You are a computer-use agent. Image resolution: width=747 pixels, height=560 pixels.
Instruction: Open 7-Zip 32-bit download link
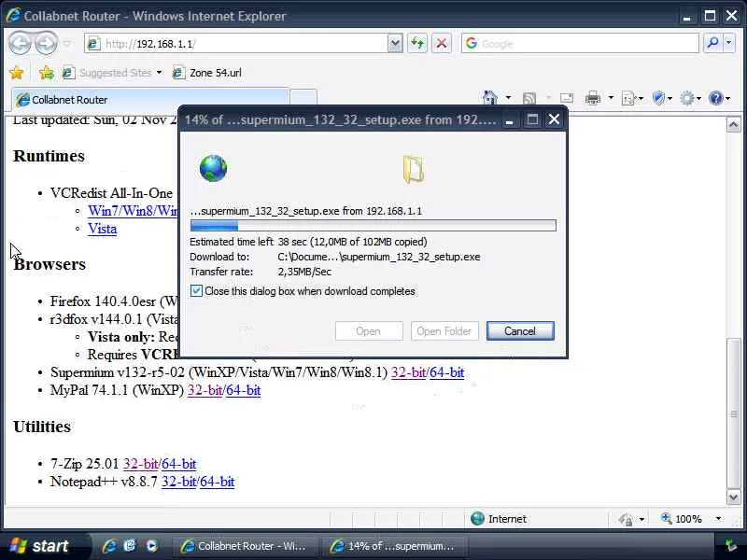pyautogui.click(x=141, y=464)
